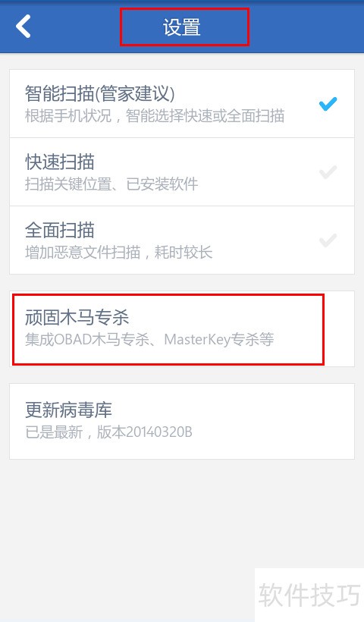Tap virus version text 版本20140320B

(x=145, y=432)
